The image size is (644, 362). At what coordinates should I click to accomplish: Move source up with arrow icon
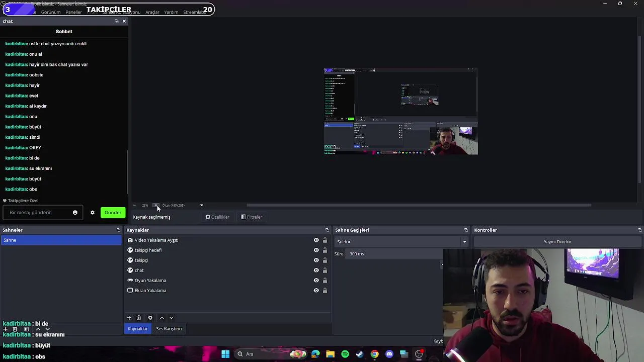[x=162, y=318]
